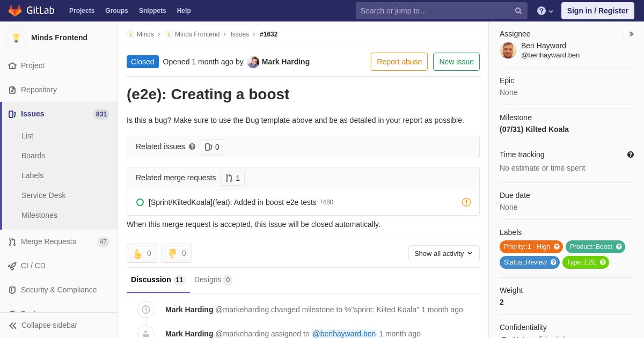Click the New issue button
The height and width of the screenshot is (338, 644).
(456, 62)
